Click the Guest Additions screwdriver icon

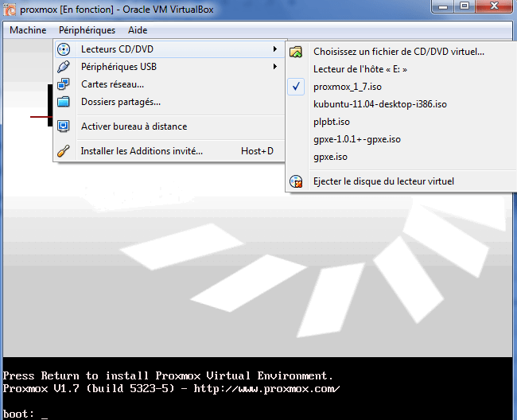click(64, 151)
